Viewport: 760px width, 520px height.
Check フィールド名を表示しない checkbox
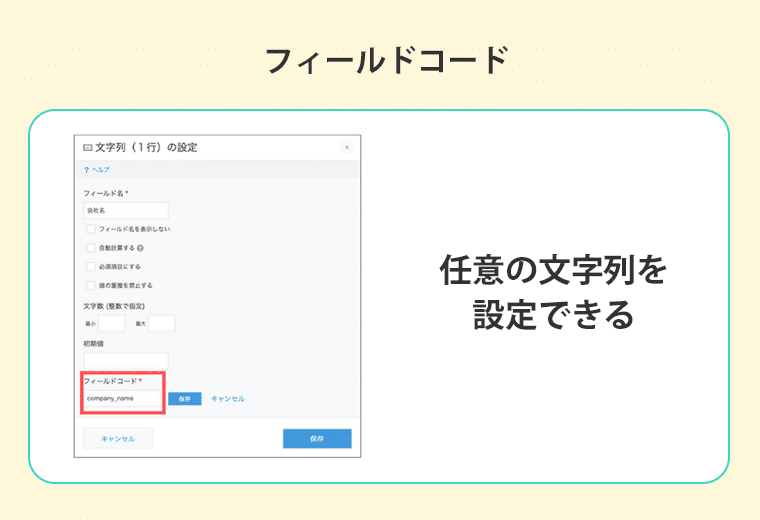[91, 229]
